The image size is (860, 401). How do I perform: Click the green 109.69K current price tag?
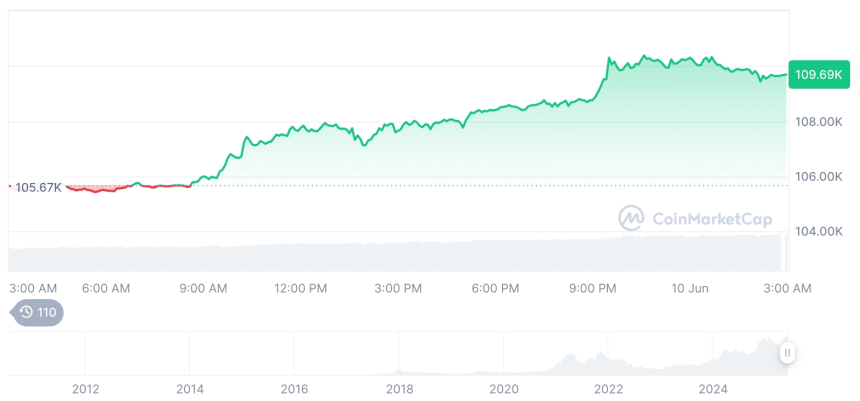click(816, 74)
